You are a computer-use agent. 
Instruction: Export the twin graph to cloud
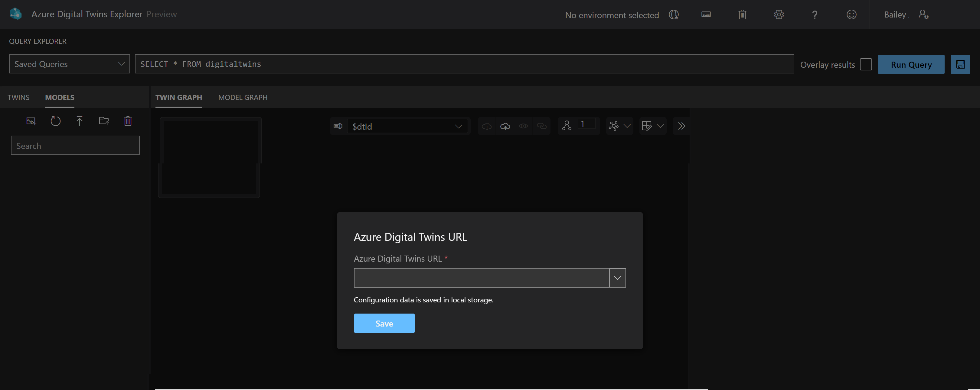click(505, 126)
